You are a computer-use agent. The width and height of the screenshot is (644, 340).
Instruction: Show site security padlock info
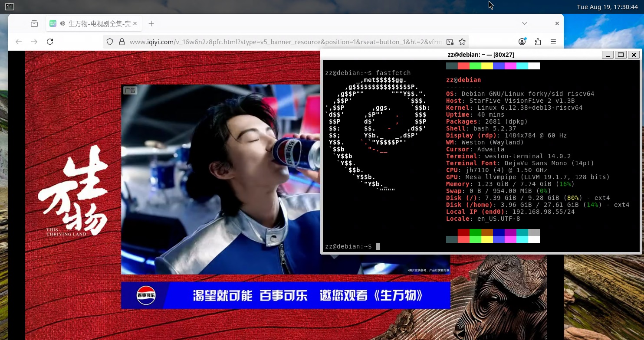(122, 42)
